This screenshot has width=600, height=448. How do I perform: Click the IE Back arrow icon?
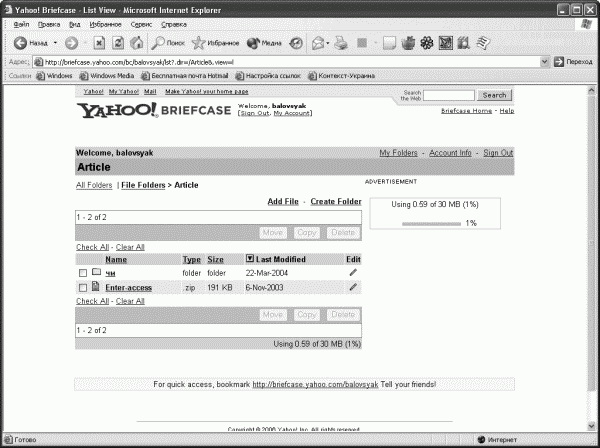(20, 43)
